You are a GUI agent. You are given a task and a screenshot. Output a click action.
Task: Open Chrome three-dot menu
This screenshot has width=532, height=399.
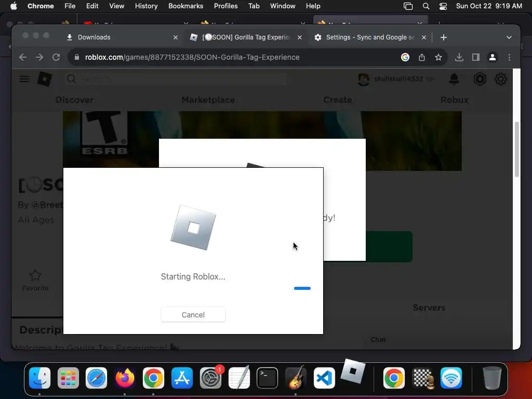509,57
